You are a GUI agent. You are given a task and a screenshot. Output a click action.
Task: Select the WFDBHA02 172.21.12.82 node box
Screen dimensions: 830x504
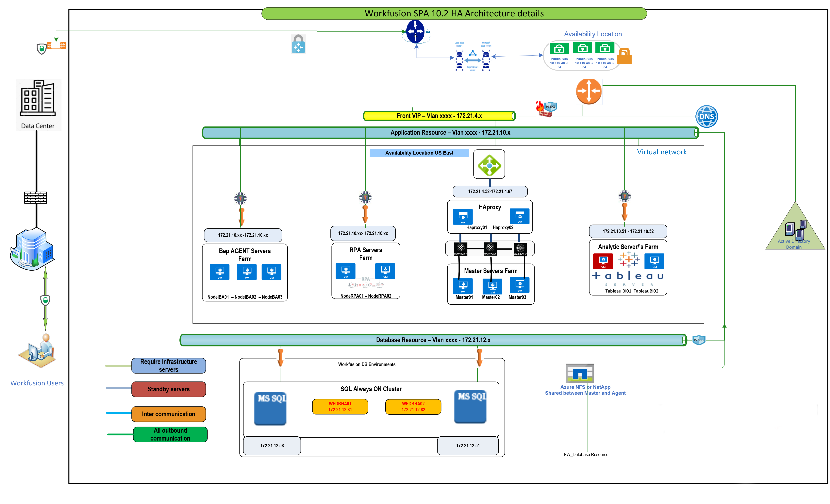point(413,407)
